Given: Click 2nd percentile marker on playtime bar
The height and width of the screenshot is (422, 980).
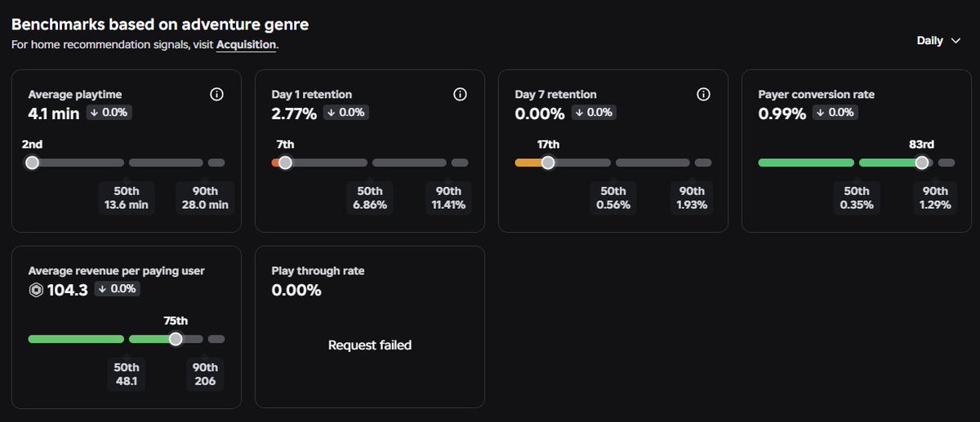Looking at the screenshot, I should pos(32,162).
